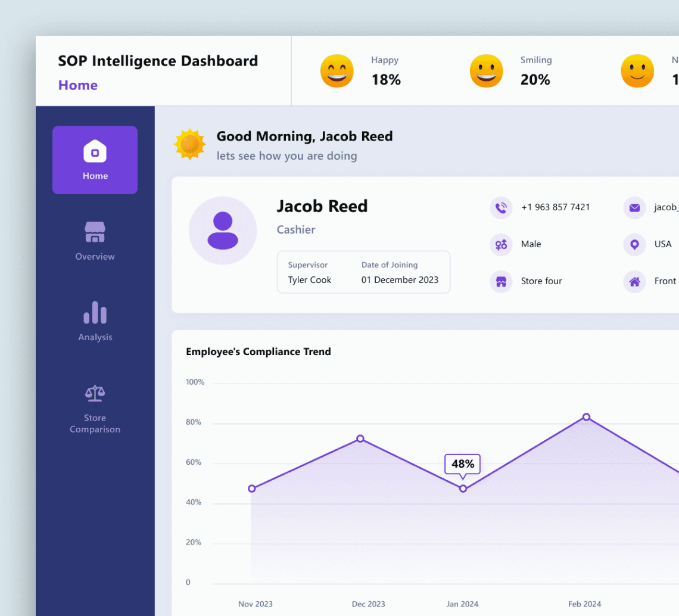The width and height of the screenshot is (679, 616).
Task: Click Jacob Reed's profile avatar
Action: [223, 231]
